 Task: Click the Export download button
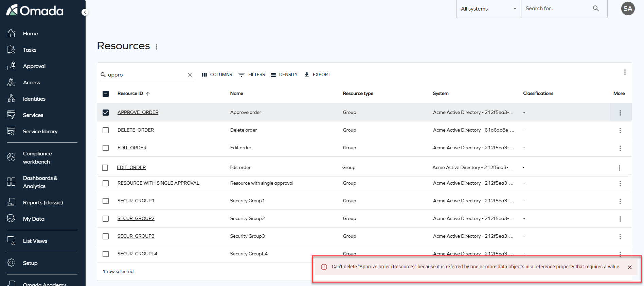coord(317,75)
